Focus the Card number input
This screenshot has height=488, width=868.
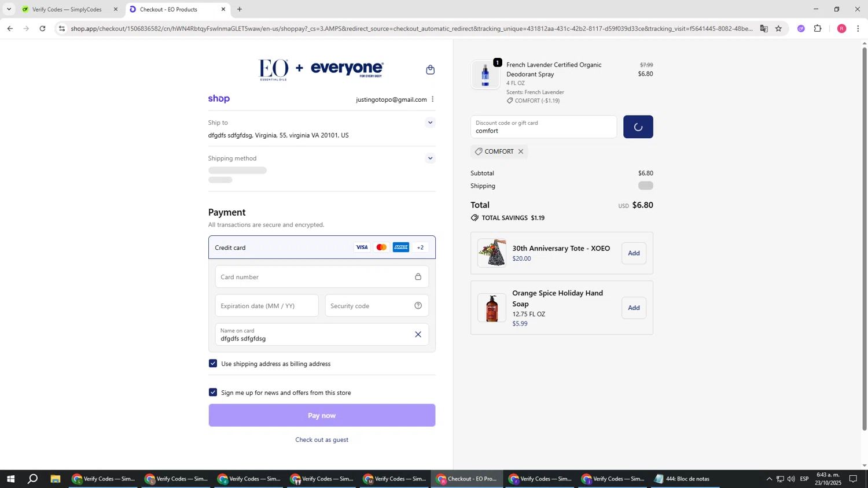point(322,277)
